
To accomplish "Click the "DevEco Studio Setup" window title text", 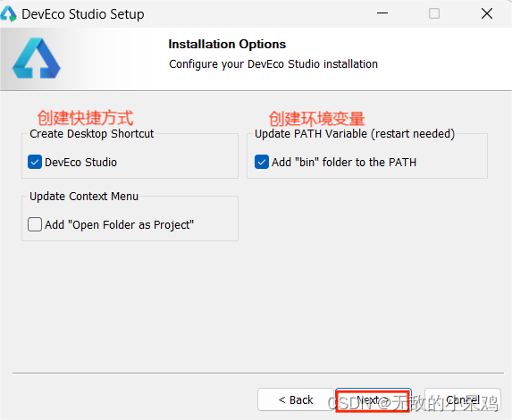I will [83, 14].
